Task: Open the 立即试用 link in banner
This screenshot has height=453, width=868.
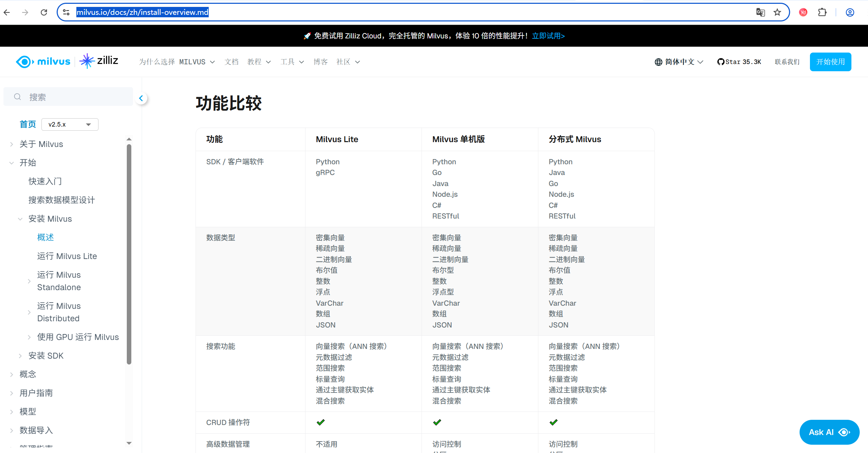Action: point(548,36)
